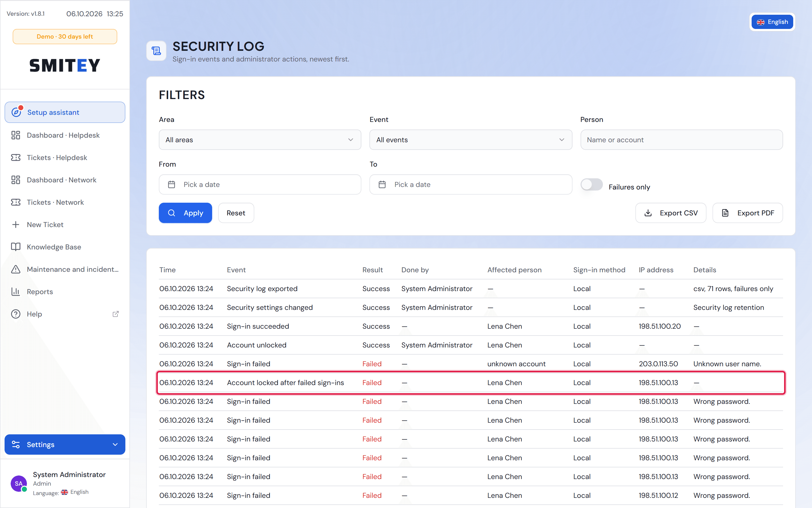Open Maintenance and incidents page

click(65, 269)
